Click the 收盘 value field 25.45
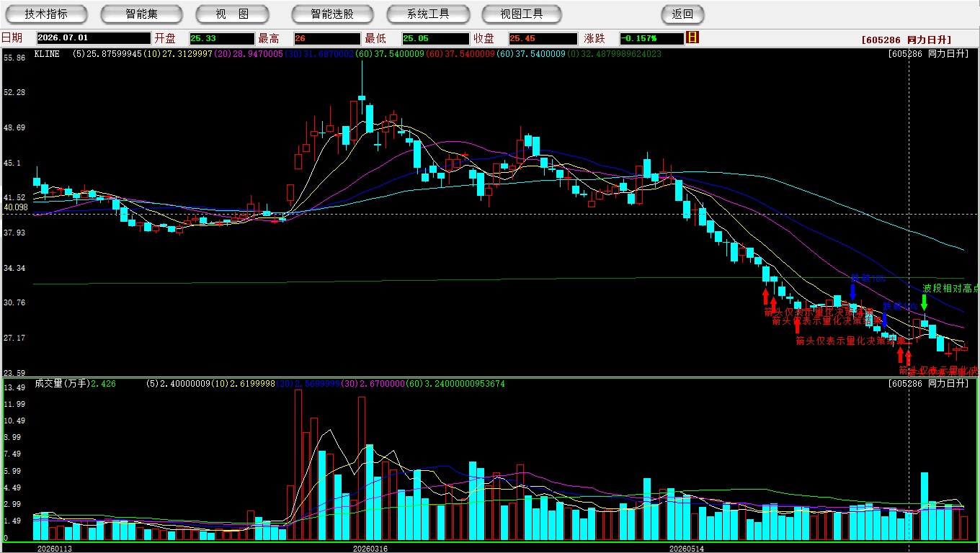Screen dimensions: 980x553 (543, 38)
